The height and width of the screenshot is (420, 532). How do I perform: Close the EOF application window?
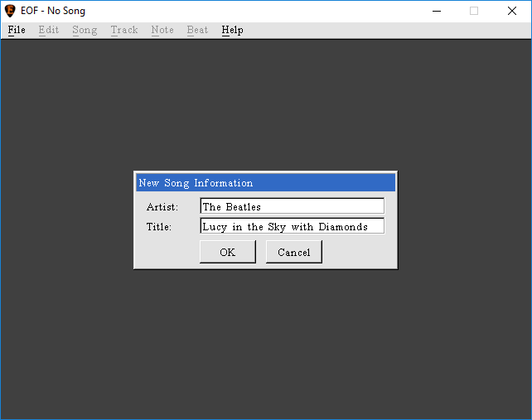click(x=512, y=11)
